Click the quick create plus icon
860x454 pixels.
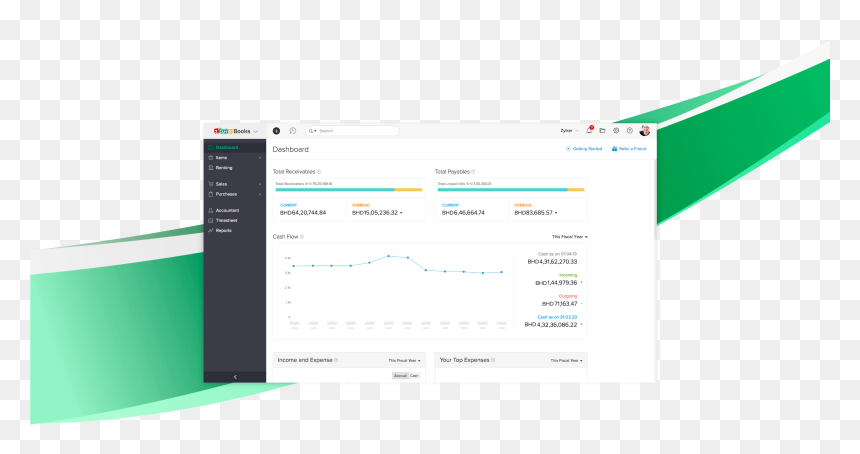(x=276, y=131)
